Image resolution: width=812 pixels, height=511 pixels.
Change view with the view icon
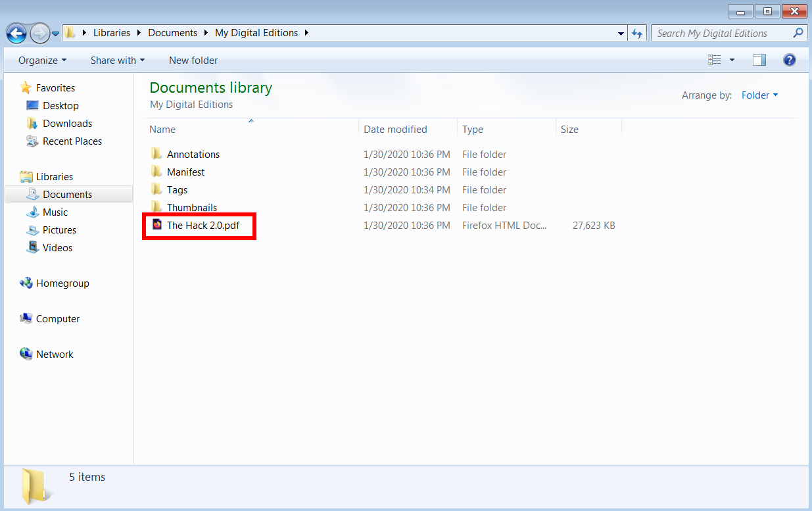715,60
